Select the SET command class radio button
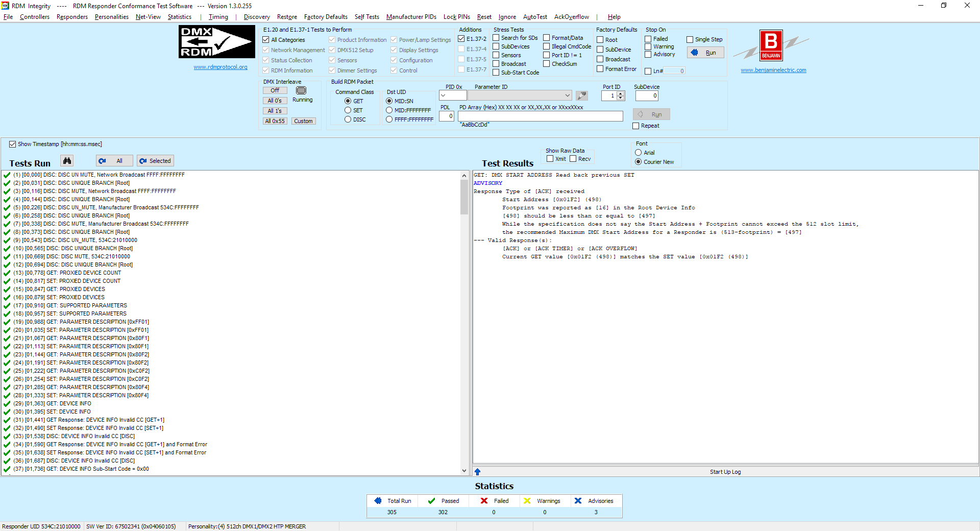This screenshot has width=980, height=531. click(348, 110)
